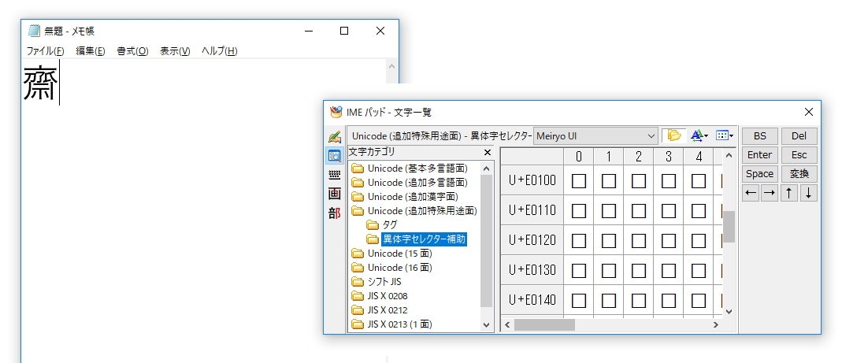Click the left arrow key button
This screenshot has width=868, height=363.
point(750,193)
